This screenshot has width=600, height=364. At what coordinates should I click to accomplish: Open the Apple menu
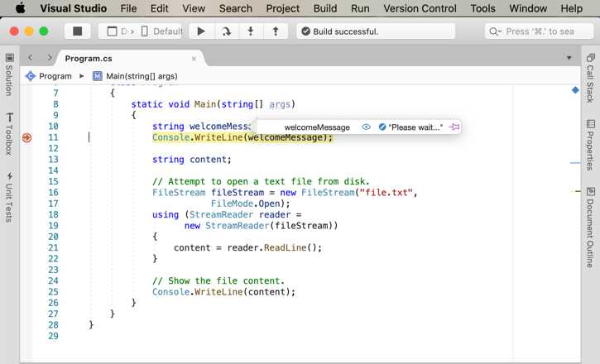pos(21,8)
